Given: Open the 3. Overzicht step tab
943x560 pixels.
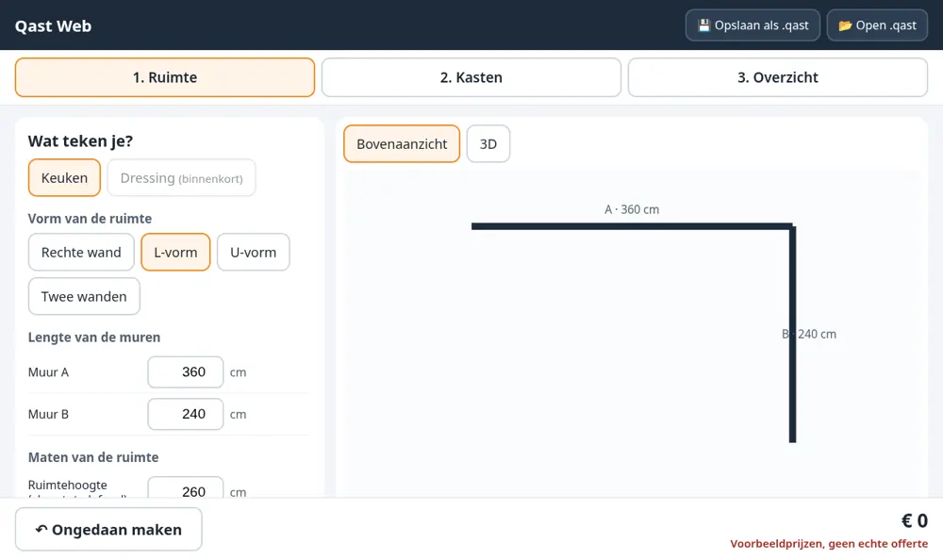Looking at the screenshot, I should (x=778, y=77).
